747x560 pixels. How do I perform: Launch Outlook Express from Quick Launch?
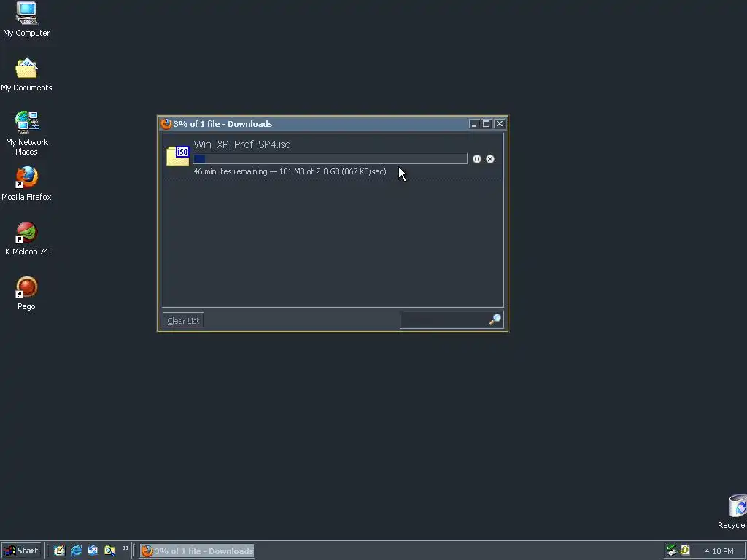(93, 551)
